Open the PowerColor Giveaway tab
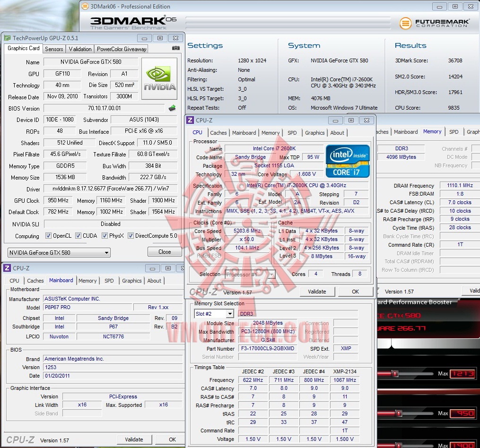 click(x=122, y=49)
